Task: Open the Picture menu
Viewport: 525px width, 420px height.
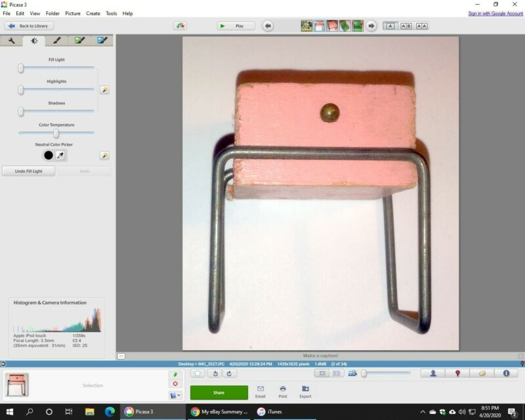Action: (73, 13)
